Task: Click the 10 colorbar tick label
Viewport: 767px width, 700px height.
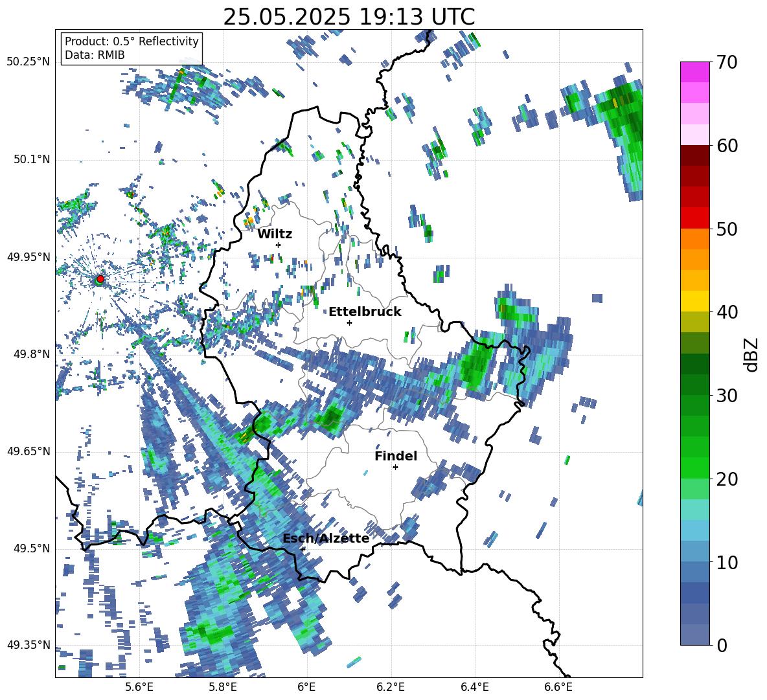Action: coord(726,562)
